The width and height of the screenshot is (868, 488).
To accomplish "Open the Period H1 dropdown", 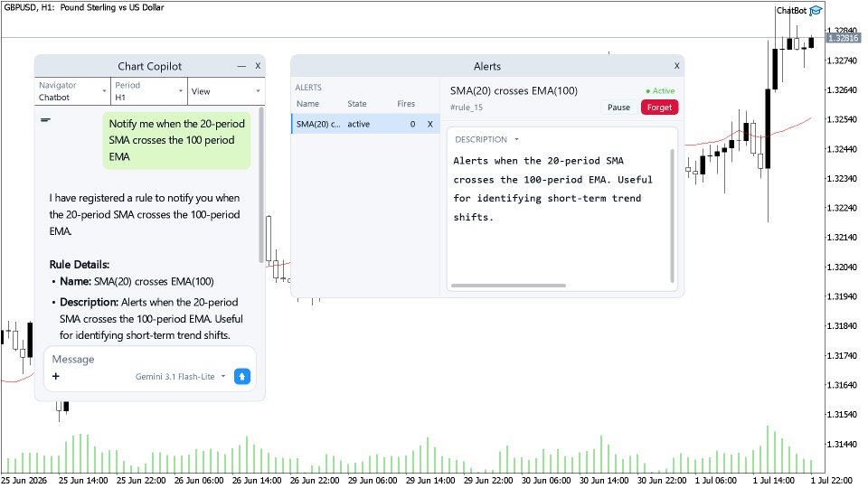I will (149, 91).
